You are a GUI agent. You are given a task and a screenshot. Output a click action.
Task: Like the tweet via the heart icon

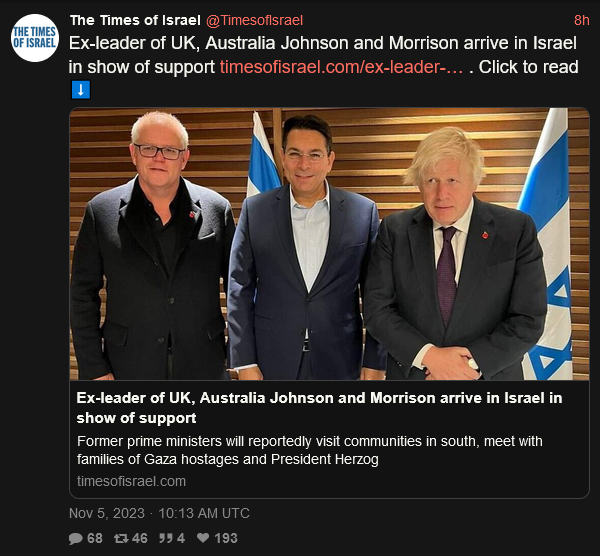coord(203,538)
